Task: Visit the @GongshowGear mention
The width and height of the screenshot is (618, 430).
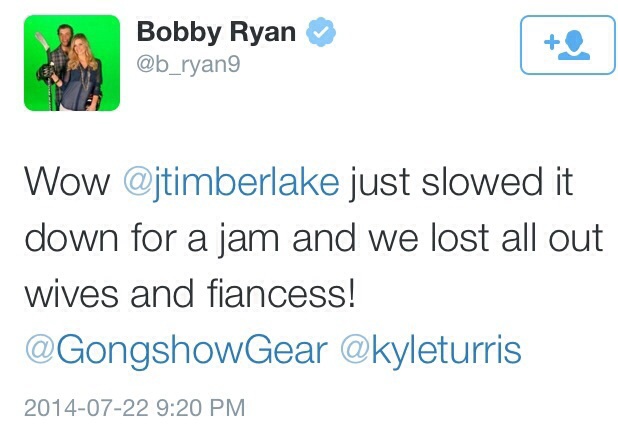Action: 175,348
